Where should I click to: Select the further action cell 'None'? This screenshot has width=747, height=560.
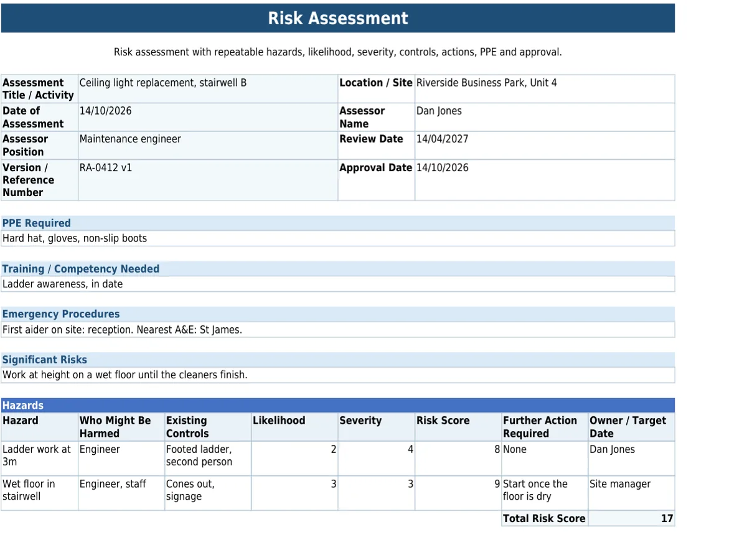coord(545,459)
